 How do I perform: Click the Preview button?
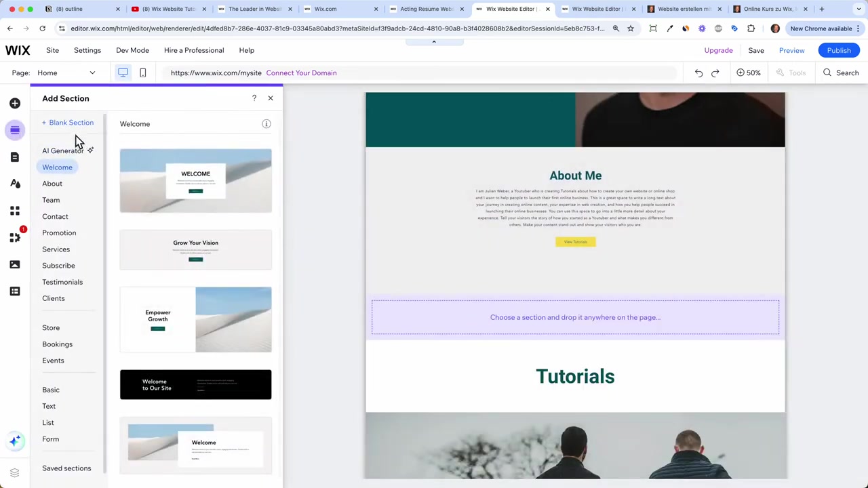[791, 50]
